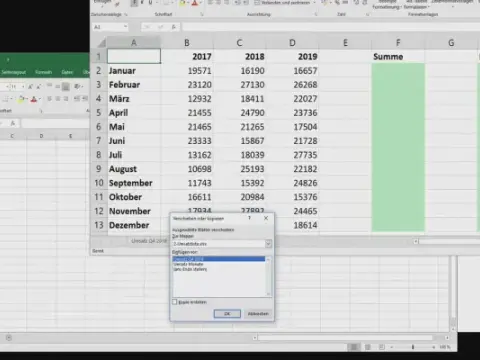480x360 pixels.
Task: Close the move or copy dialog
Action: click(x=266, y=218)
